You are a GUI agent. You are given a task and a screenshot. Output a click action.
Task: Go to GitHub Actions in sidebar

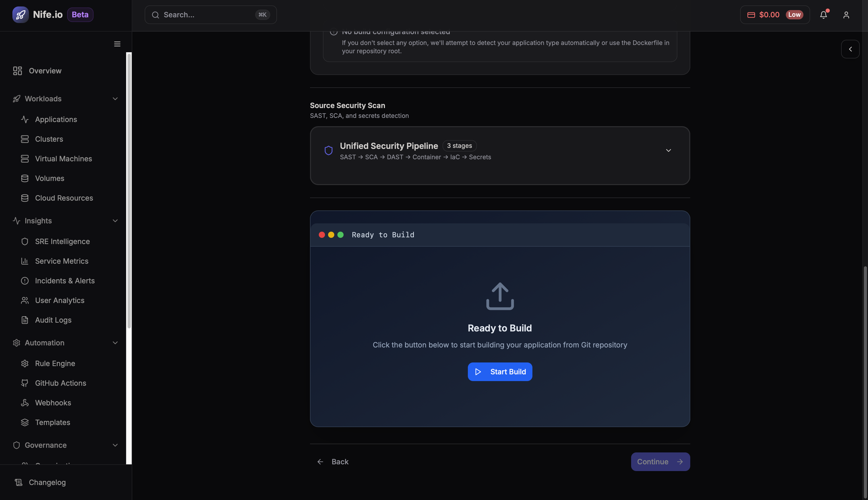click(x=60, y=383)
